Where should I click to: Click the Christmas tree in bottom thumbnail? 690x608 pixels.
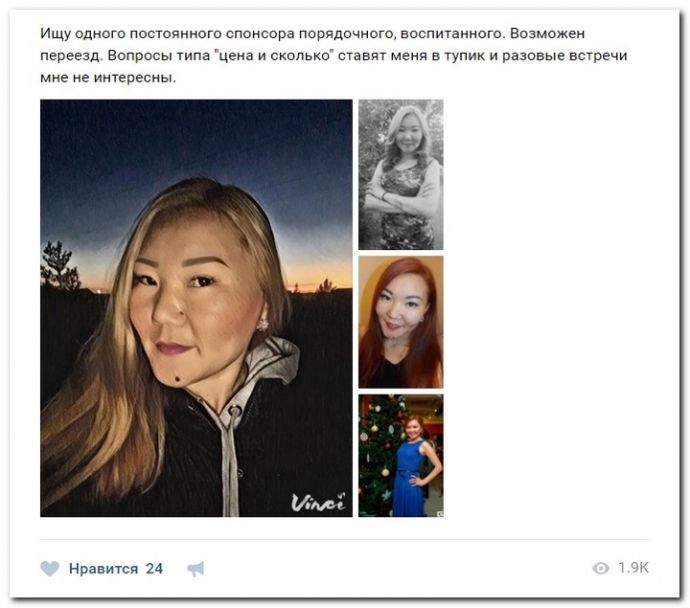[x=378, y=453]
